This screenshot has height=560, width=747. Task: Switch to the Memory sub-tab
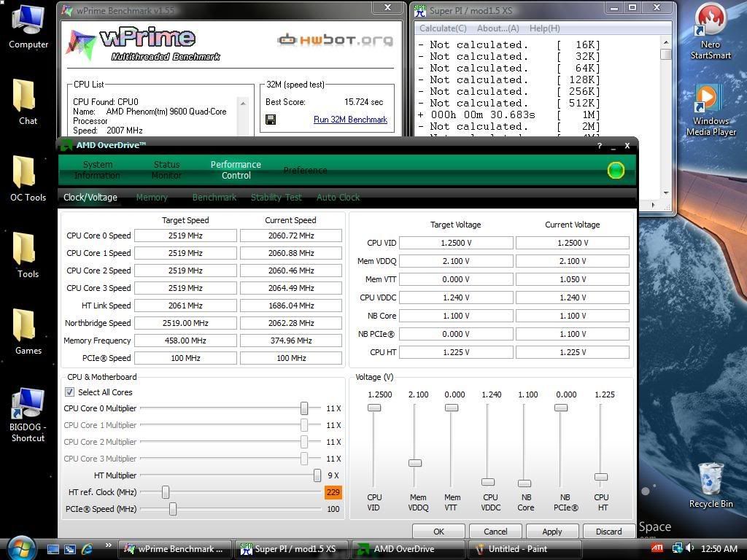click(x=152, y=197)
